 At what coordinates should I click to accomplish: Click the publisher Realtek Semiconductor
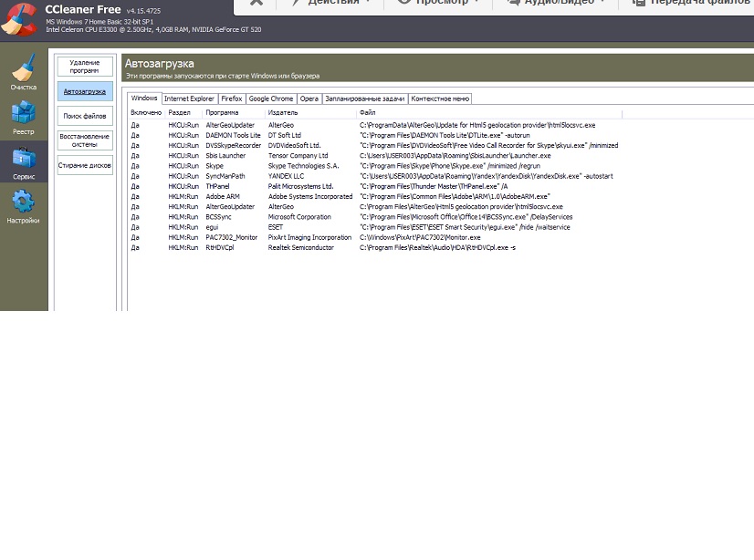[x=301, y=247]
